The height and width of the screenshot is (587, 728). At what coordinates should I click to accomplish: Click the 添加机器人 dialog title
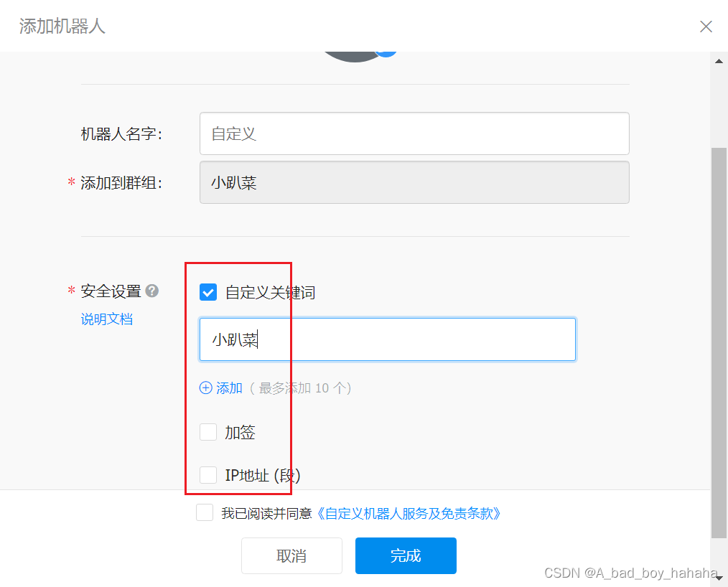(62, 27)
